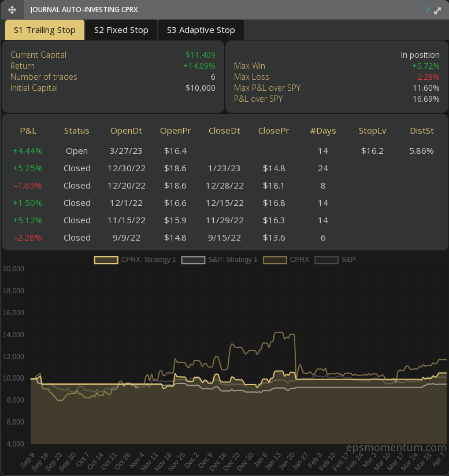Click the Journal Auto-Investing CPRX title
Screen dimensions: 449x476
coord(84,10)
